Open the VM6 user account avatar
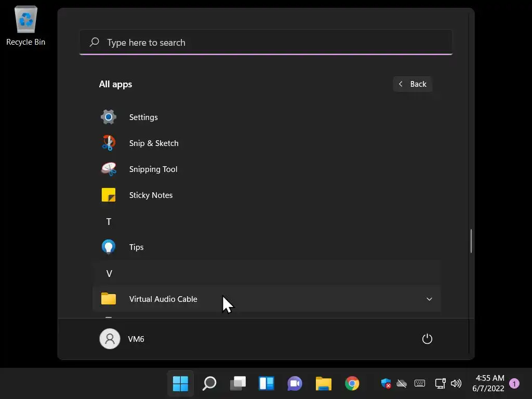This screenshot has height=399, width=532. (x=110, y=339)
